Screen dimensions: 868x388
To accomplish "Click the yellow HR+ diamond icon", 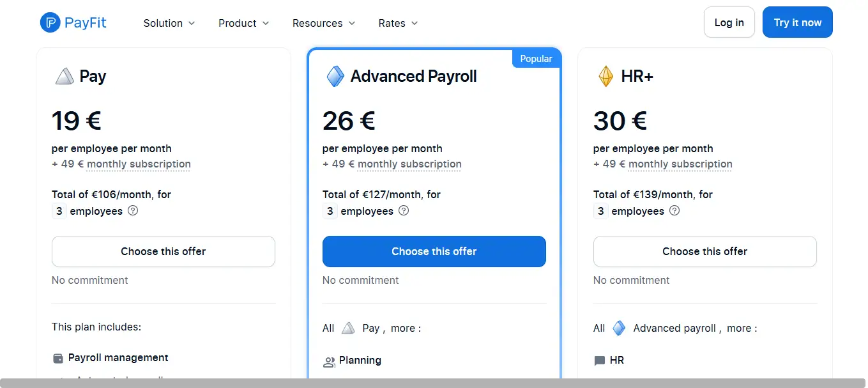I will coord(605,77).
